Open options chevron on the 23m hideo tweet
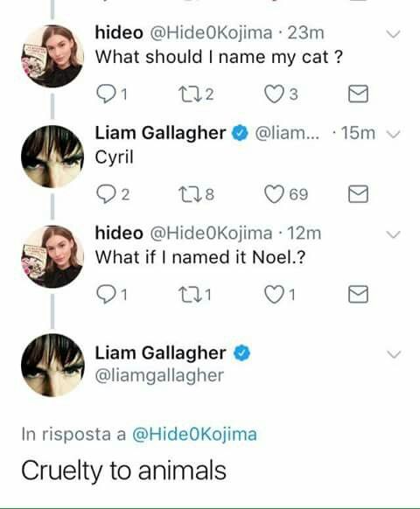Viewport: 420px width, 509px height. pos(394,34)
